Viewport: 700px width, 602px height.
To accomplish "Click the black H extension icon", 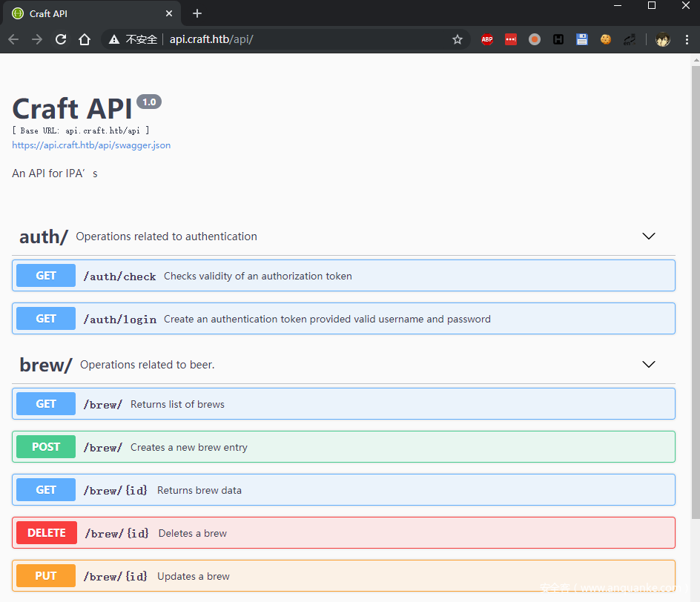I will pos(558,39).
